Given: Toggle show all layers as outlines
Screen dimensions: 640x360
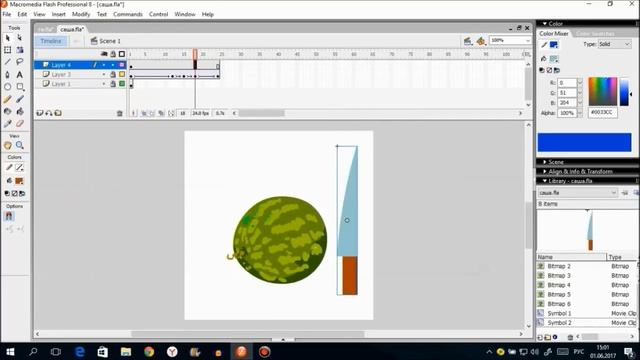Looking at the screenshot, I should tap(122, 54).
